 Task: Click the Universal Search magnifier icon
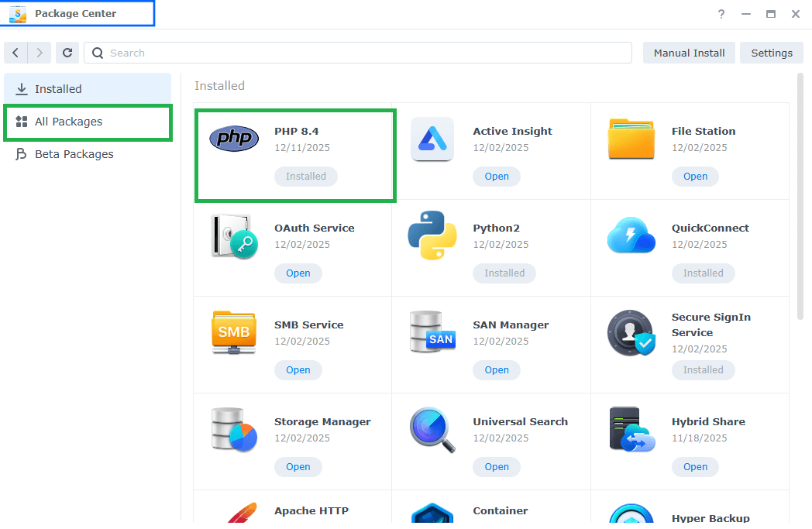[432, 429]
